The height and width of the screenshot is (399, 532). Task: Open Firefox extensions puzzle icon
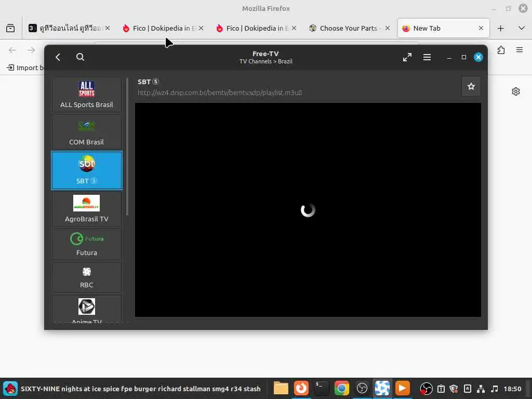(501, 50)
